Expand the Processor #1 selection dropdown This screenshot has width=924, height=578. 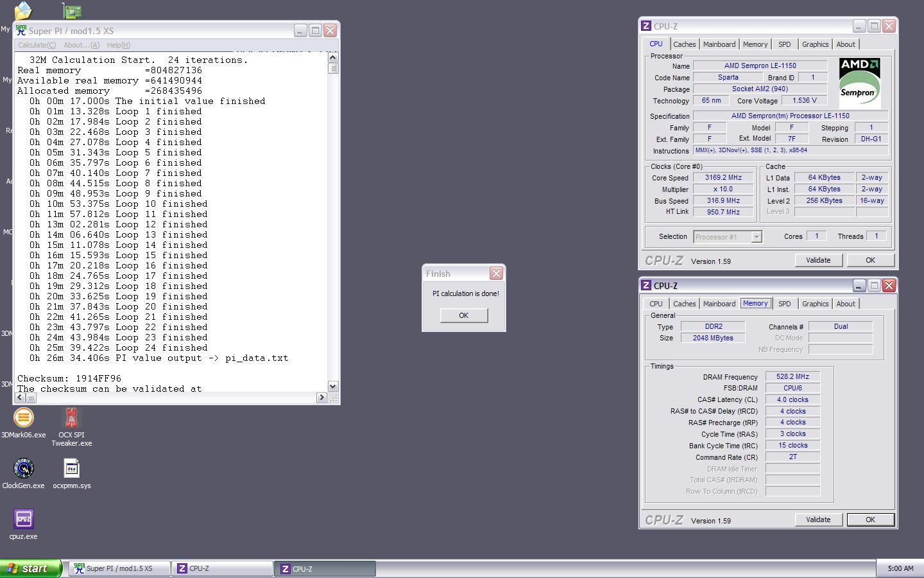point(757,237)
